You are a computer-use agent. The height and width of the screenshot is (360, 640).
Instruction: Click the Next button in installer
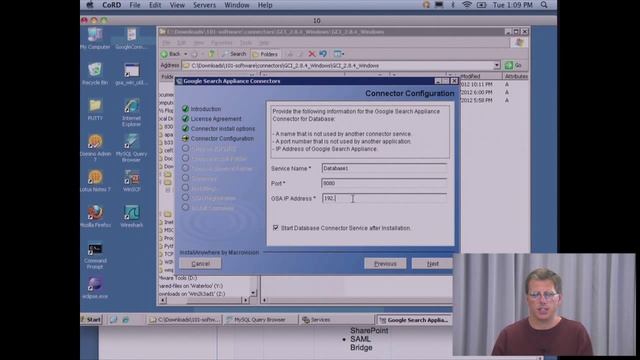pos(432,264)
